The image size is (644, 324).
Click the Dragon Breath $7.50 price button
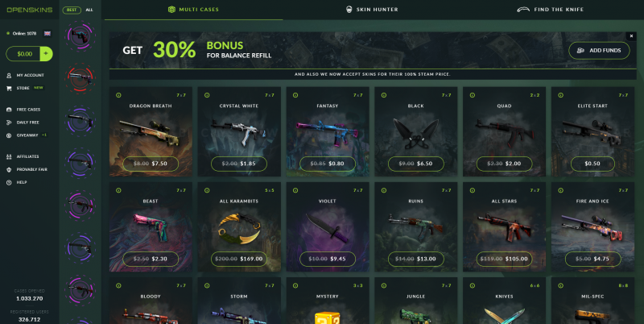coord(151,164)
